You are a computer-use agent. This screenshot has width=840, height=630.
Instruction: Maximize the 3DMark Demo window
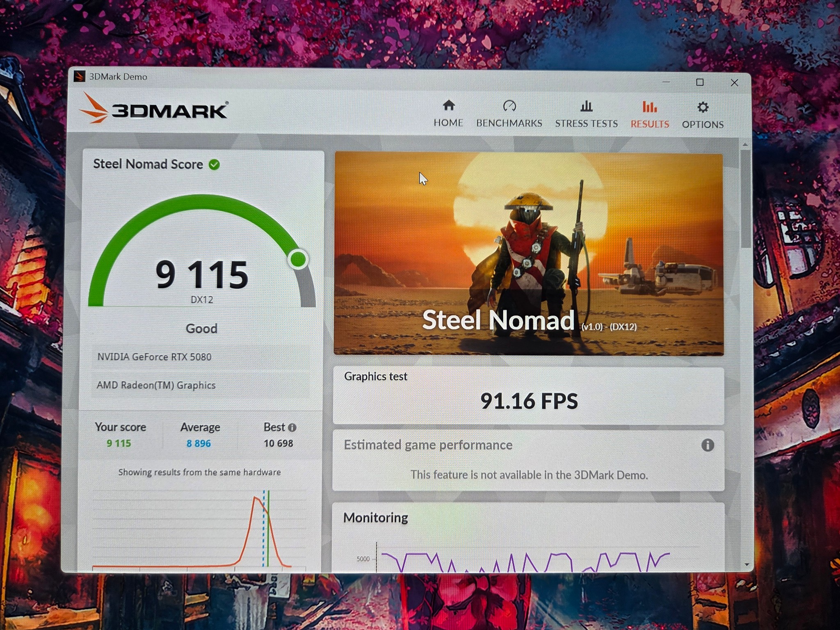(700, 82)
